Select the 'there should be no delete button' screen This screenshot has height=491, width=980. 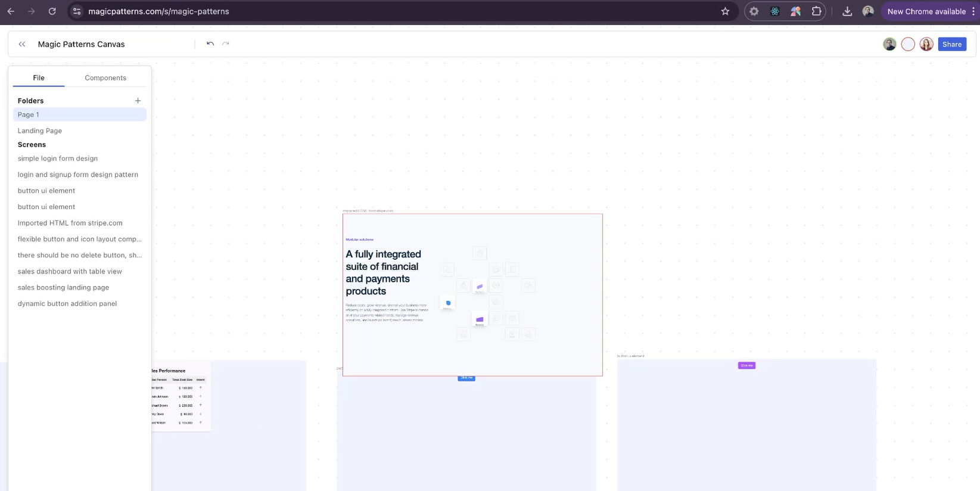(80, 255)
